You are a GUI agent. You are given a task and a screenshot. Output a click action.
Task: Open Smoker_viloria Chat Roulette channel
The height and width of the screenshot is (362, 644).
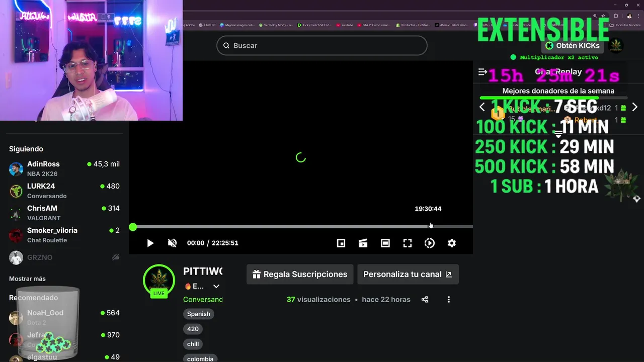[64, 235]
